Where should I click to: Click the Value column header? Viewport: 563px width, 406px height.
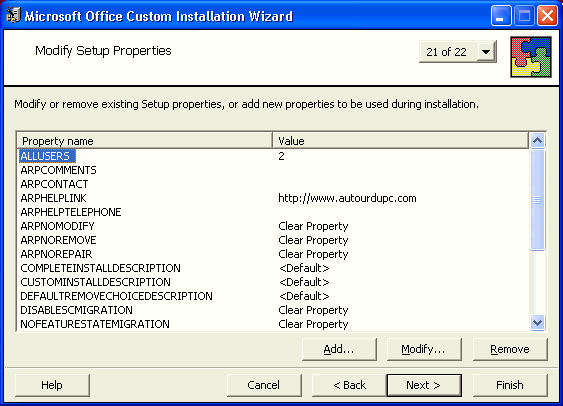point(400,140)
